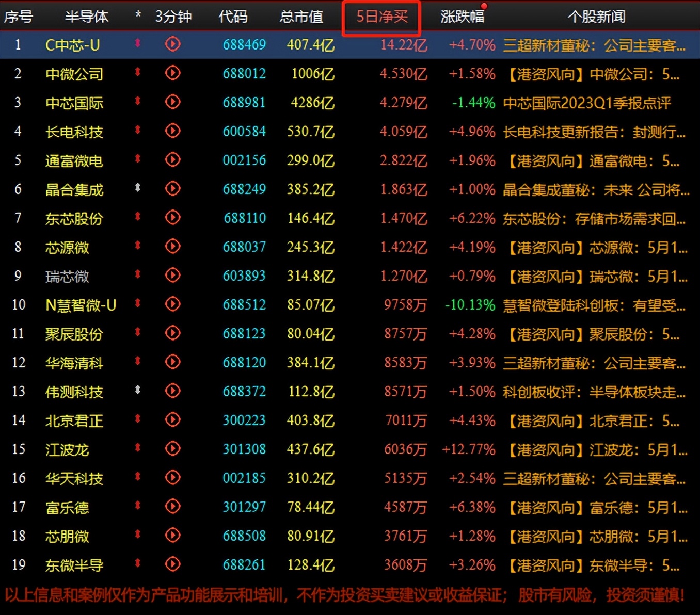
Task: Open the news headline in 华天科技 row
Action: 595,479
